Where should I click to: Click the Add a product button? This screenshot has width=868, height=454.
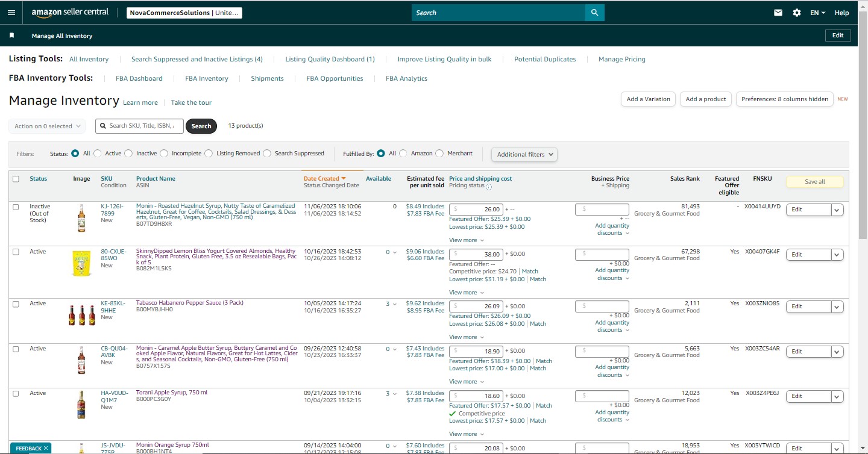click(706, 99)
